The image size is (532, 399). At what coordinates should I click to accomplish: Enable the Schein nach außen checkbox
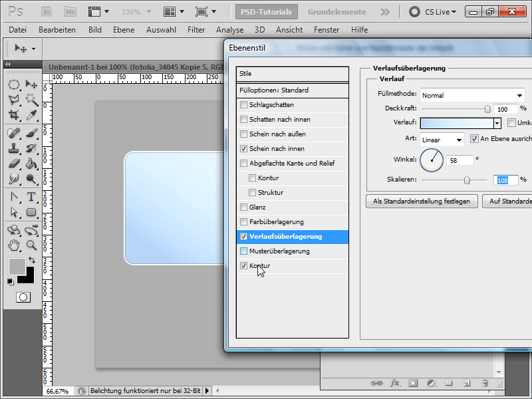pyautogui.click(x=243, y=134)
